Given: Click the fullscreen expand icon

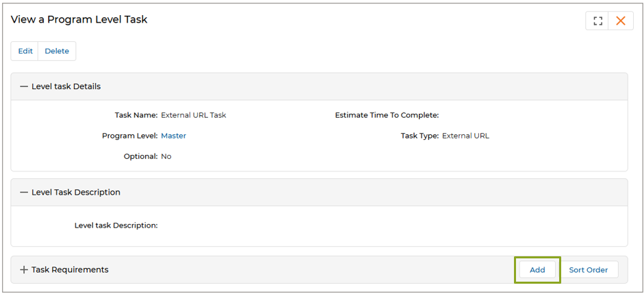Looking at the screenshot, I should [x=597, y=21].
